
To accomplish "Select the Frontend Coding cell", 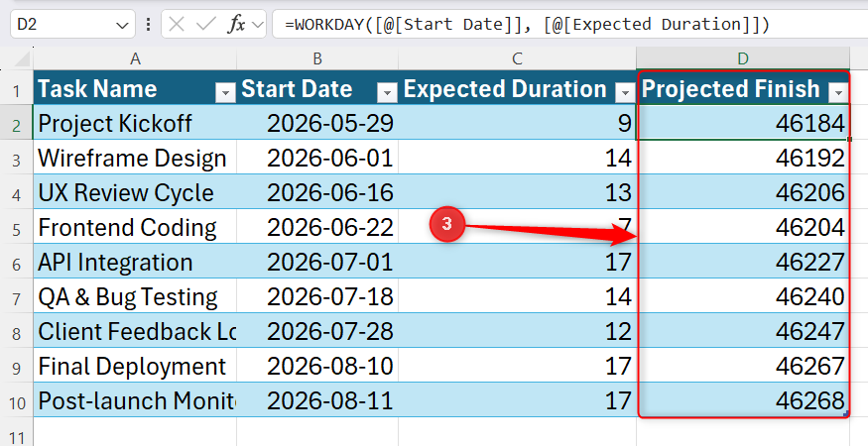I will (x=135, y=227).
